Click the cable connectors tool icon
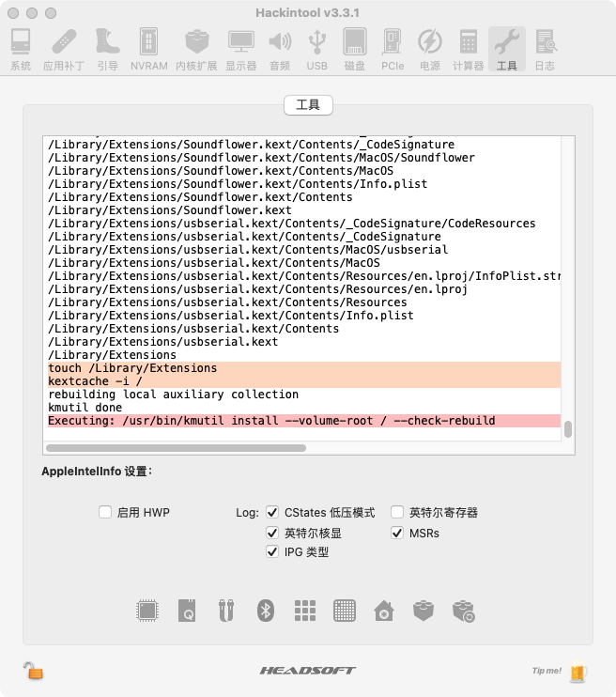616x697 pixels. pos(226,611)
